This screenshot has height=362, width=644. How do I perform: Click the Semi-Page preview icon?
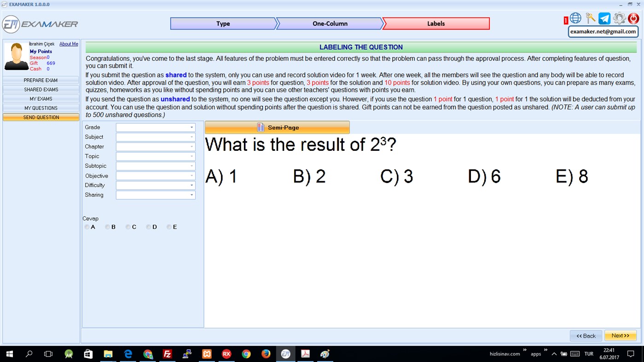coord(260,127)
